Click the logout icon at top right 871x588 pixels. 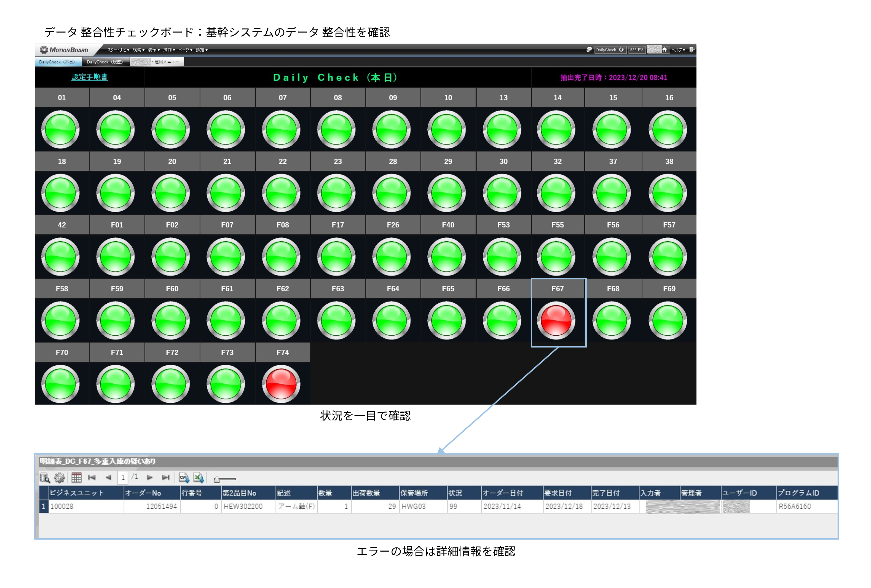coord(692,49)
